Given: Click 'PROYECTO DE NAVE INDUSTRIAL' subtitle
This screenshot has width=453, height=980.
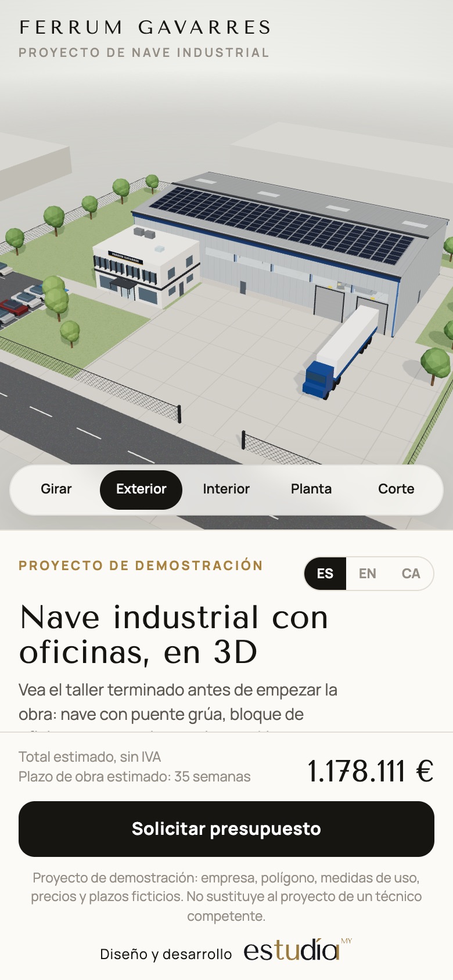Looking at the screenshot, I should tap(144, 53).
